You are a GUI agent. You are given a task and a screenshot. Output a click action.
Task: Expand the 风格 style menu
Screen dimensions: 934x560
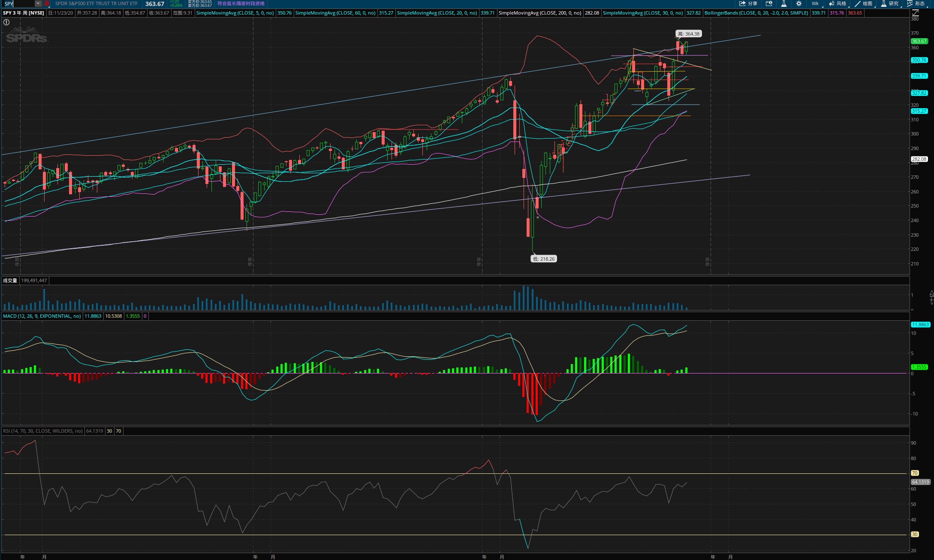(x=838, y=3)
